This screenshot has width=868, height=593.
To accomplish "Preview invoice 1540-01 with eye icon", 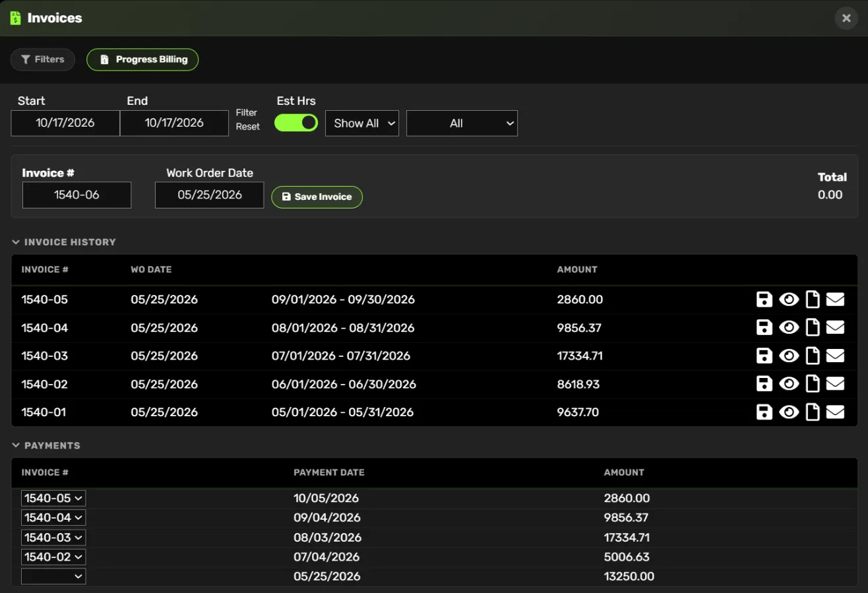I will (x=789, y=412).
